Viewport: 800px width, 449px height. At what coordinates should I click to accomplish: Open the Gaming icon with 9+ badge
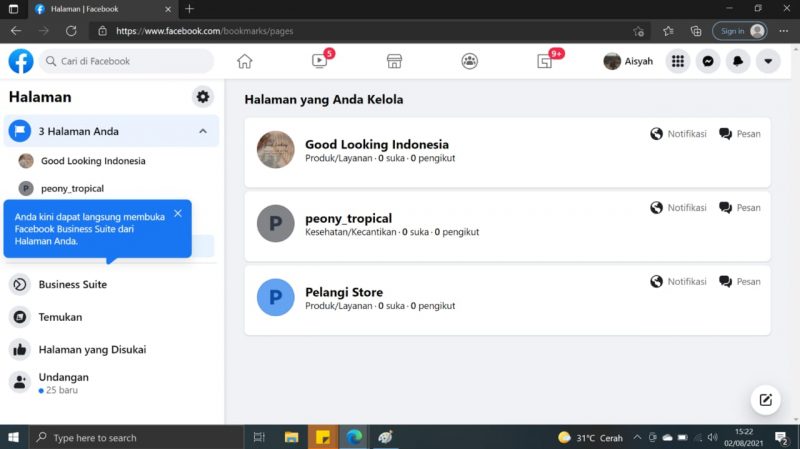pos(544,61)
